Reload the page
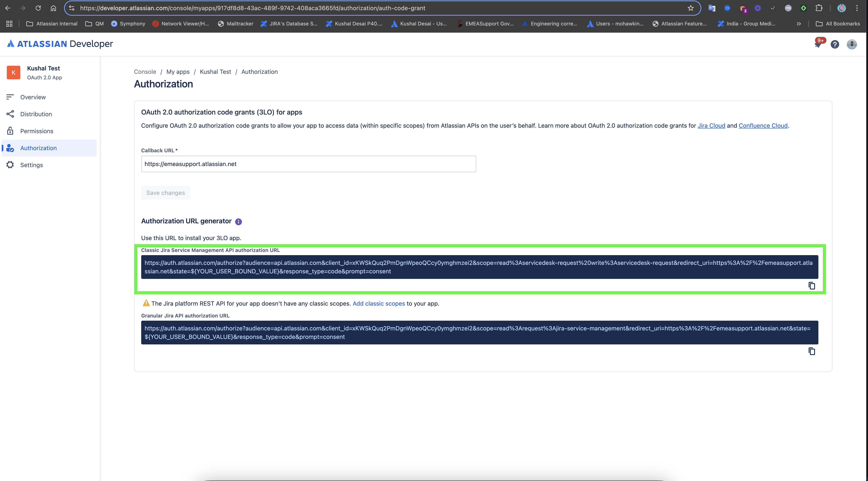The image size is (868, 481). click(38, 8)
